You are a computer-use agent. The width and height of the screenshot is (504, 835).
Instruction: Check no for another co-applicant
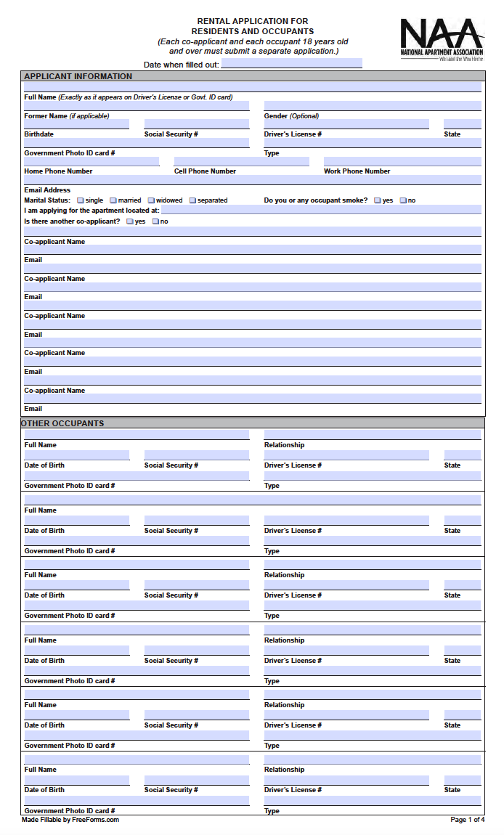tap(155, 221)
